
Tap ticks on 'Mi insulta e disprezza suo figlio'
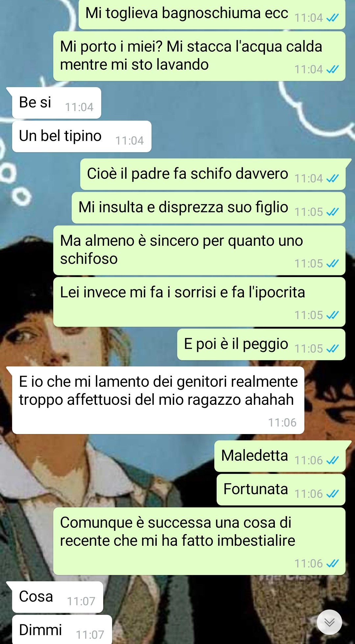(x=332, y=212)
